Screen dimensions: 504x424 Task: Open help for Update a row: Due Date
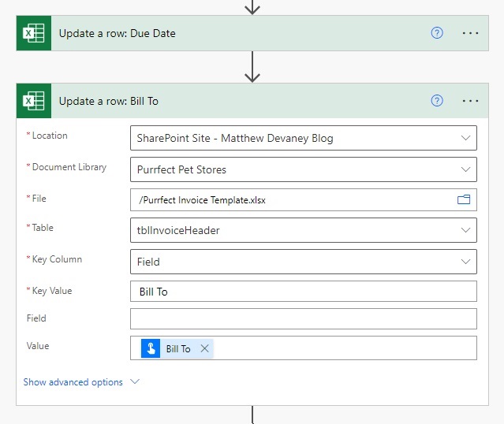(437, 33)
